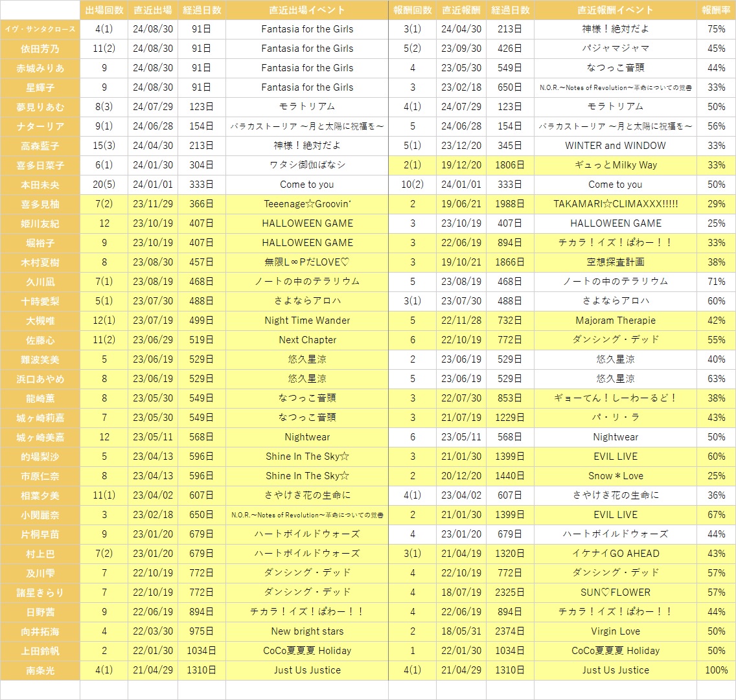Screen dimensions: 736x700
Task: Select the 本田未央 name cell
Action: (40, 185)
